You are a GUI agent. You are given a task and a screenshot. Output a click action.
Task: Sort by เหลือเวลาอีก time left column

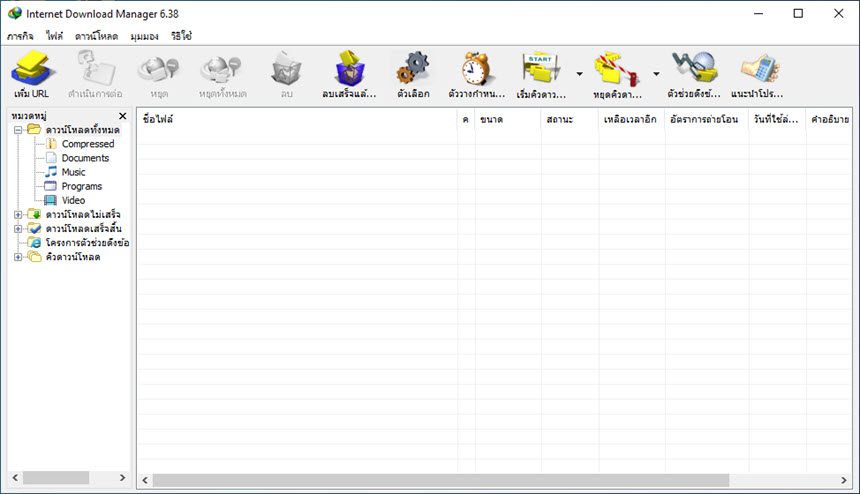[632, 119]
